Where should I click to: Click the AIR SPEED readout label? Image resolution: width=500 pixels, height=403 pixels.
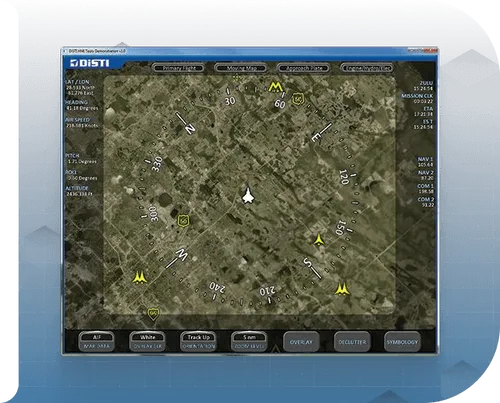tap(78, 120)
